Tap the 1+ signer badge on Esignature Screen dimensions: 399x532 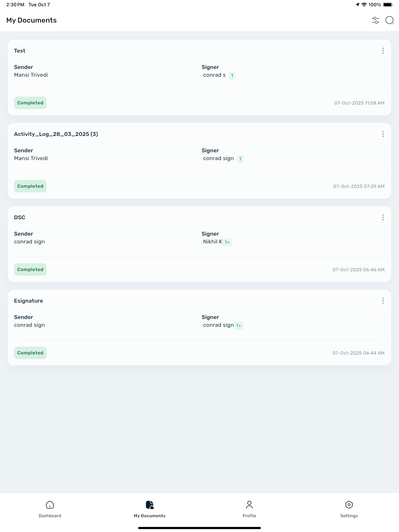tap(238, 325)
